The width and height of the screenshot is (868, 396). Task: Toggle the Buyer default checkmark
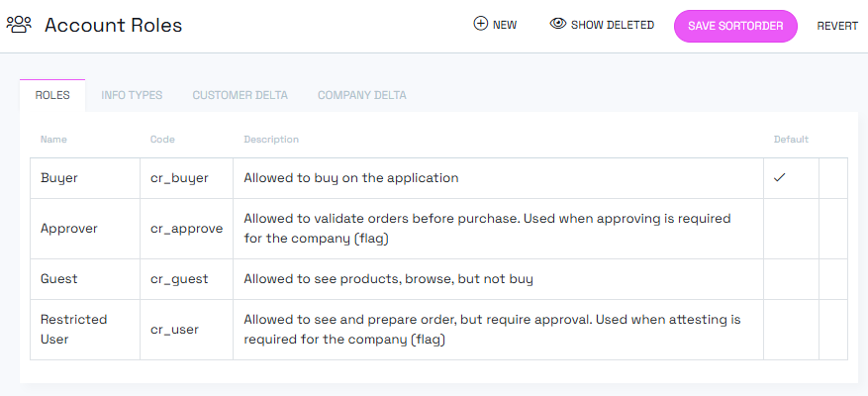tap(779, 178)
